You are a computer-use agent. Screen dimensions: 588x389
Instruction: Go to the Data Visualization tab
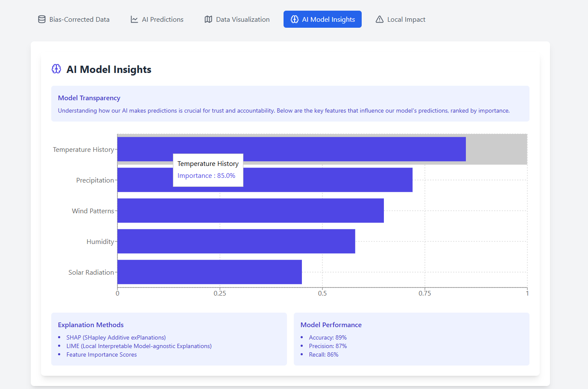click(237, 19)
